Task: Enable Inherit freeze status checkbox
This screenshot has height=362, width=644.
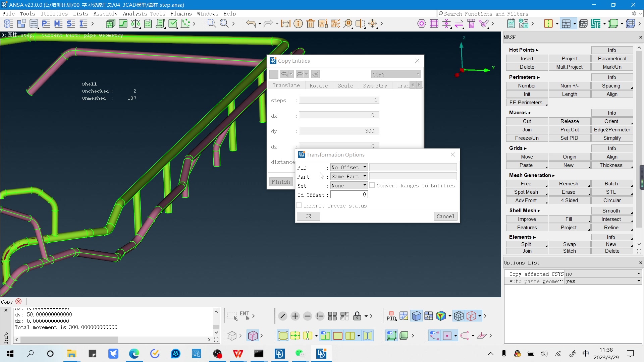Action: coord(299,205)
